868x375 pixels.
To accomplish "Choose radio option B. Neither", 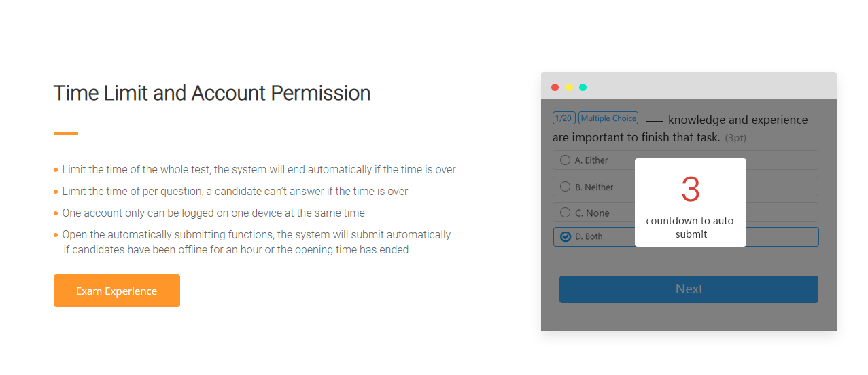I will [x=566, y=186].
